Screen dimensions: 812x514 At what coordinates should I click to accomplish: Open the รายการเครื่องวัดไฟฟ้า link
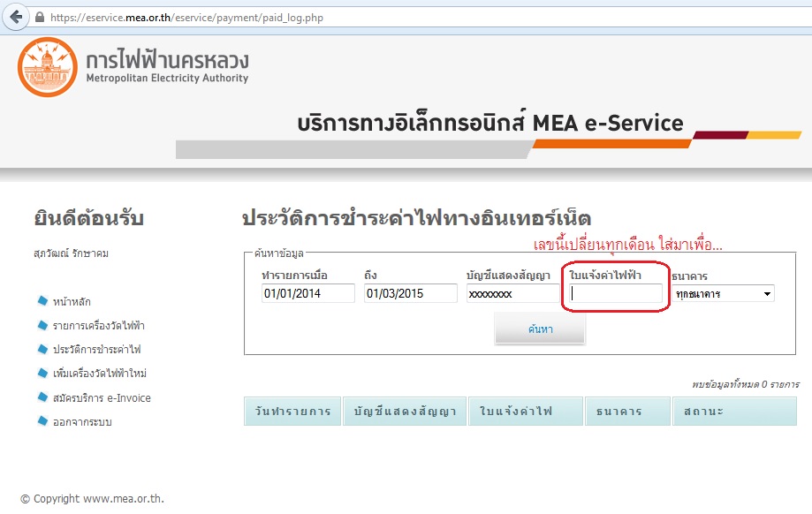click(x=98, y=326)
